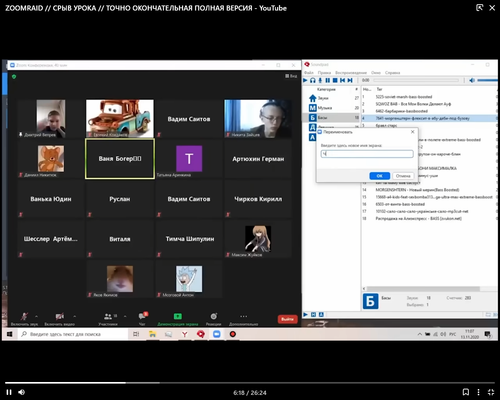Click the Soundpad microphone playback icon
Viewport: 500px width, 400px height.
tap(320, 80)
